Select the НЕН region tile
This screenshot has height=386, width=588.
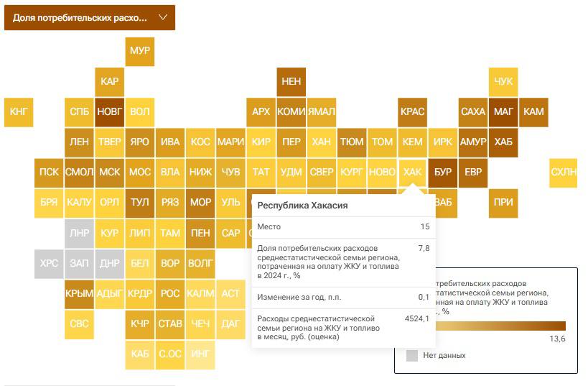click(291, 82)
